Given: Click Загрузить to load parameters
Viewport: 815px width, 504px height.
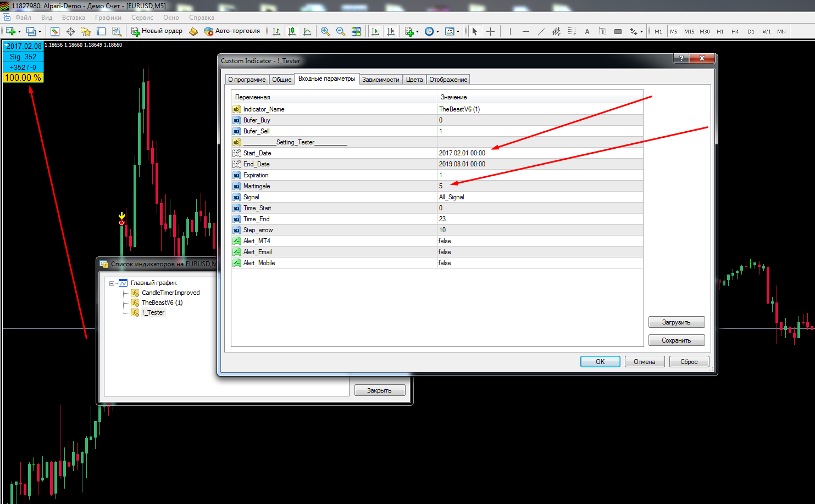Looking at the screenshot, I should tap(676, 322).
